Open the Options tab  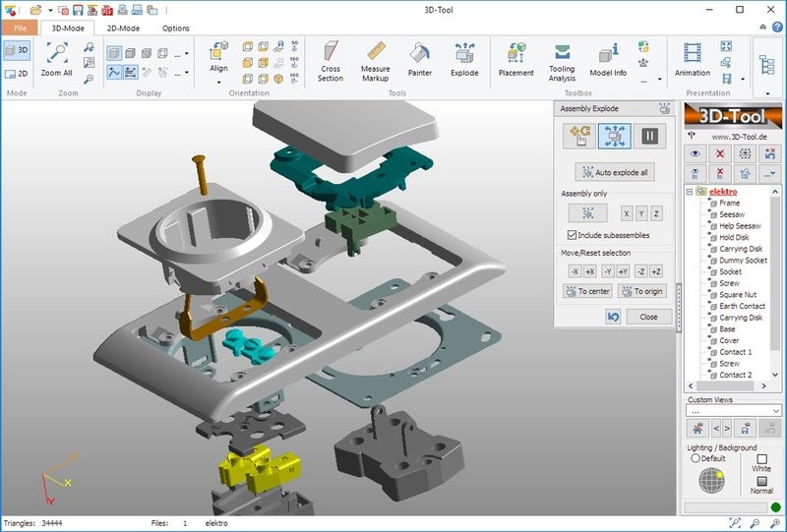176,29
